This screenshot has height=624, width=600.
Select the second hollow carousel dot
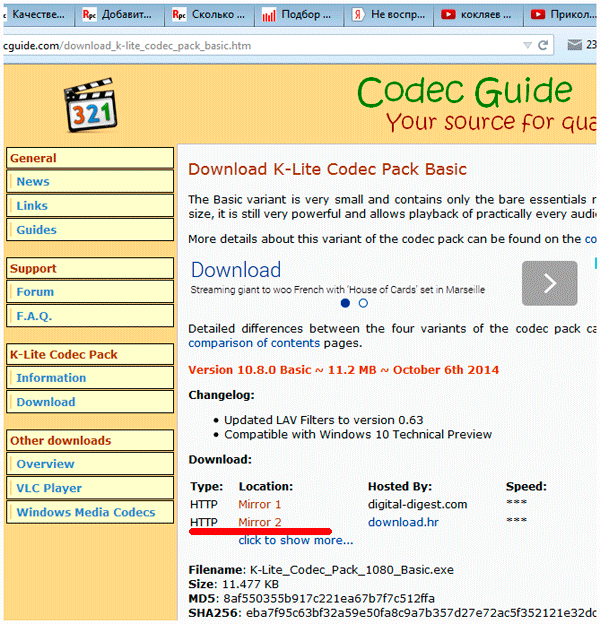363,303
